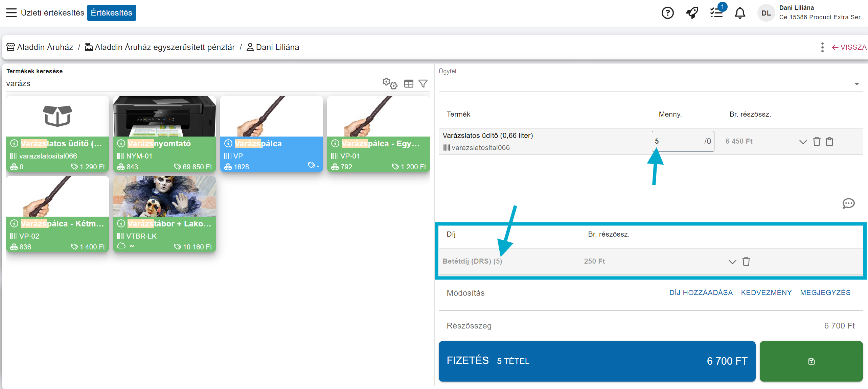This screenshot has width=868, height=389.
Task: Show info for Varázspálca VP product
Action: point(228,144)
